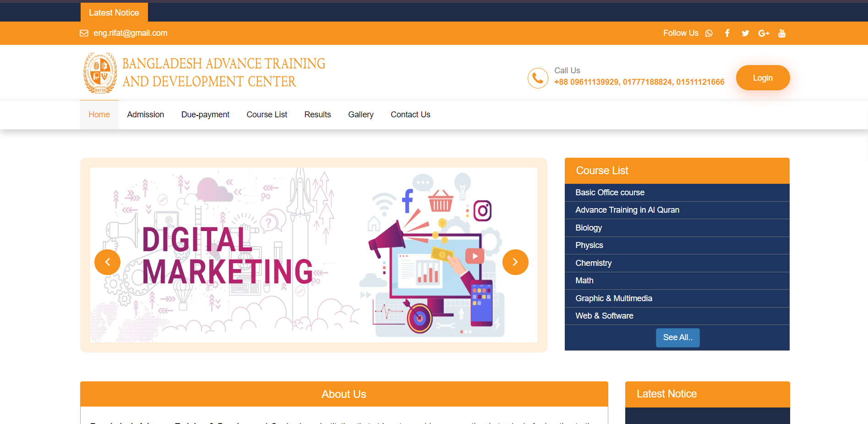Open the Admission menu item
Viewport: 868px width, 424px height.
(145, 115)
